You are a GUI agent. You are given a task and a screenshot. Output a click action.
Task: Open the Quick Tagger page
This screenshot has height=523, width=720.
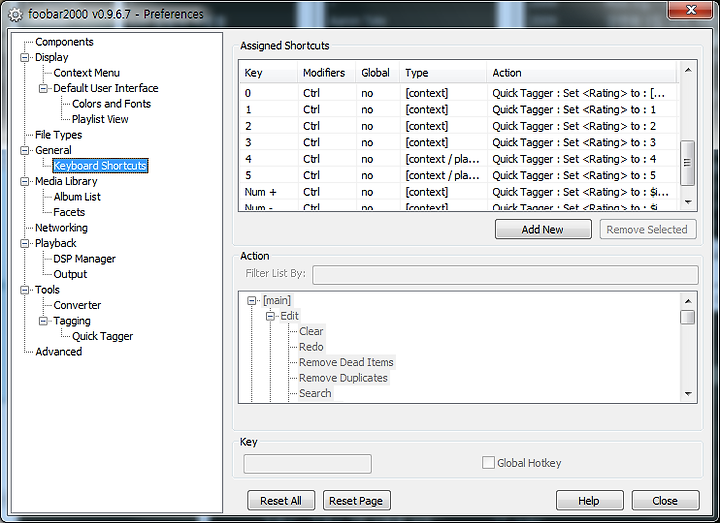[102, 337]
